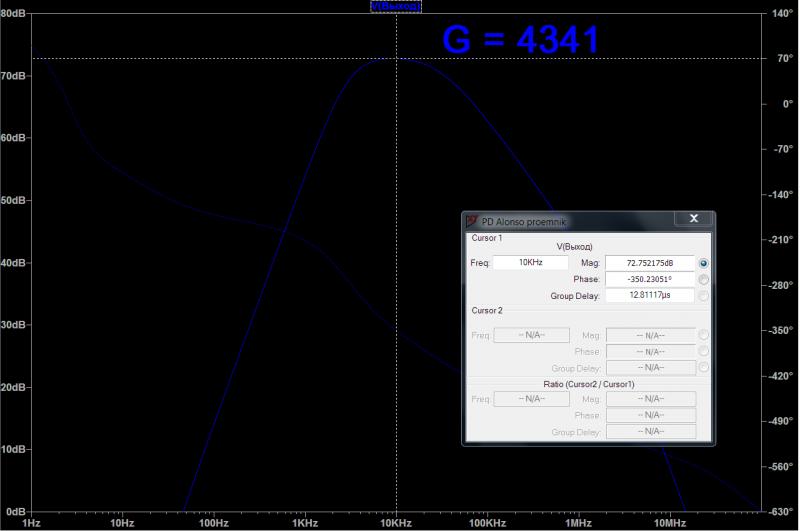This screenshot has width=800, height=531.
Task: Click the 10MHz label on the frequency axis
Action: coord(670,523)
